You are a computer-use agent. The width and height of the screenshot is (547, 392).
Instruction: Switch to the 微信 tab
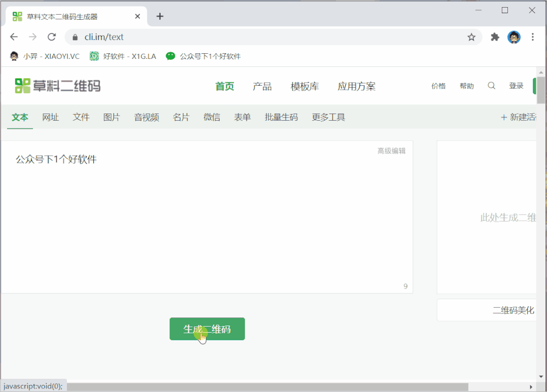pos(212,117)
